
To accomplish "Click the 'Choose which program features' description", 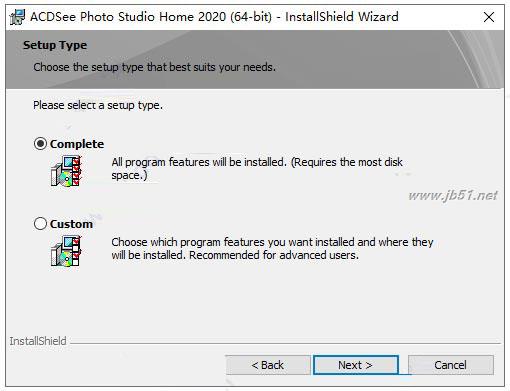I will 272,248.
